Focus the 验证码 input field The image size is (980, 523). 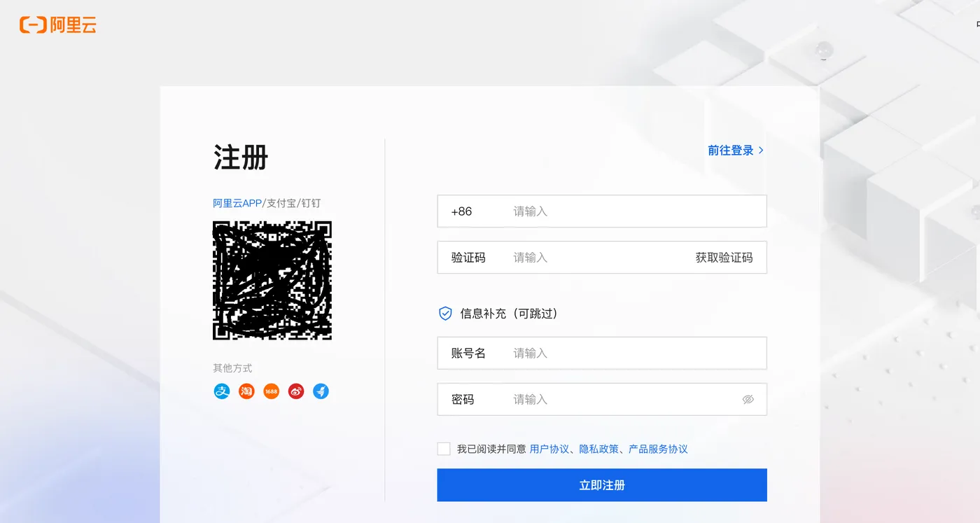602,258
